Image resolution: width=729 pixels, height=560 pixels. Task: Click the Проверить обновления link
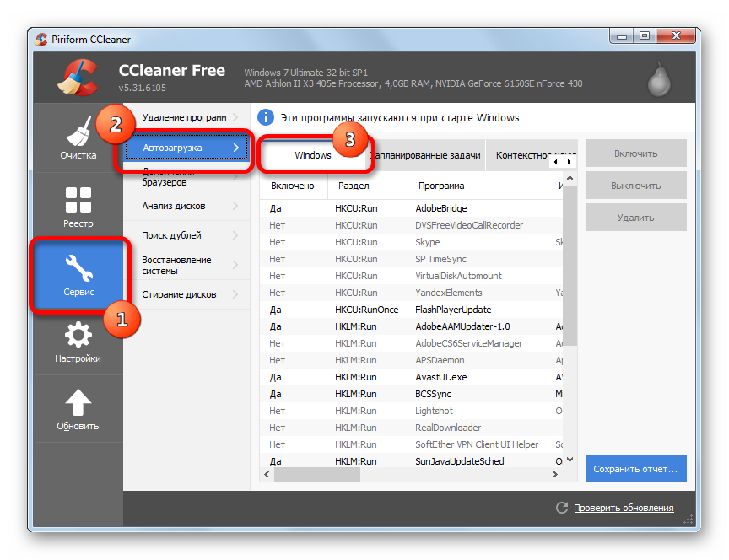point(624,508)
